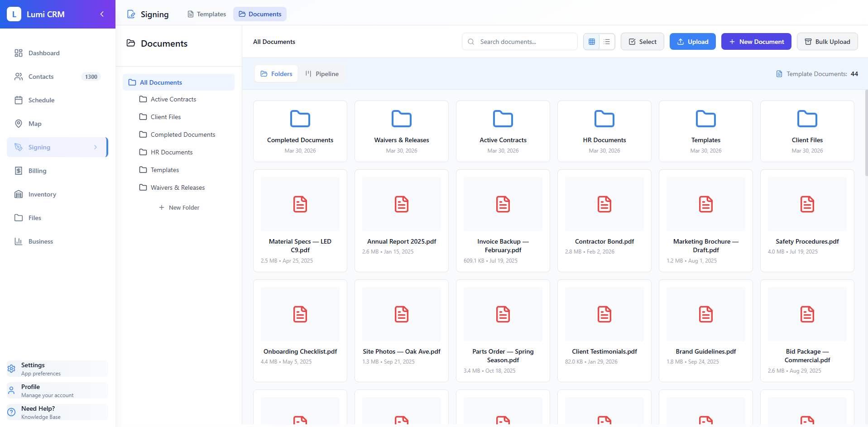This screenshot has height=427, width=868.
Task: Click the search documents input field
Action: [x=519, y=41]
